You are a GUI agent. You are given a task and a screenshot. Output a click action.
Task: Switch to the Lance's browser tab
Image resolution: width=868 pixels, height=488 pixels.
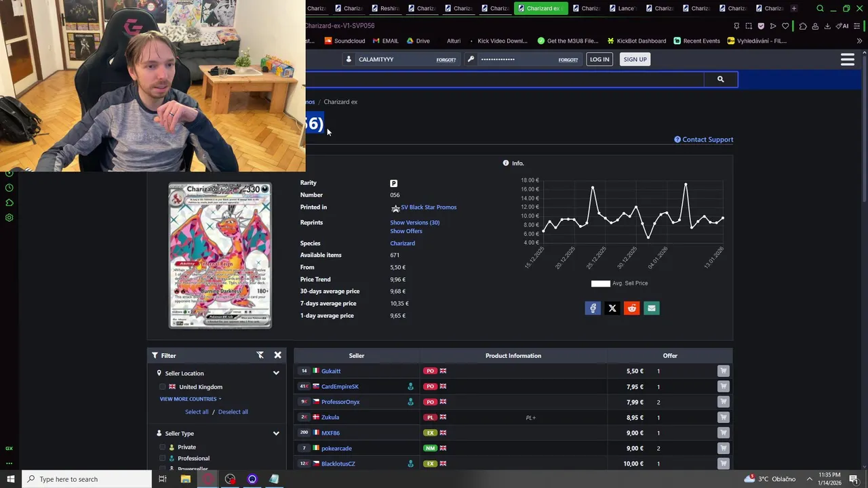623,8
